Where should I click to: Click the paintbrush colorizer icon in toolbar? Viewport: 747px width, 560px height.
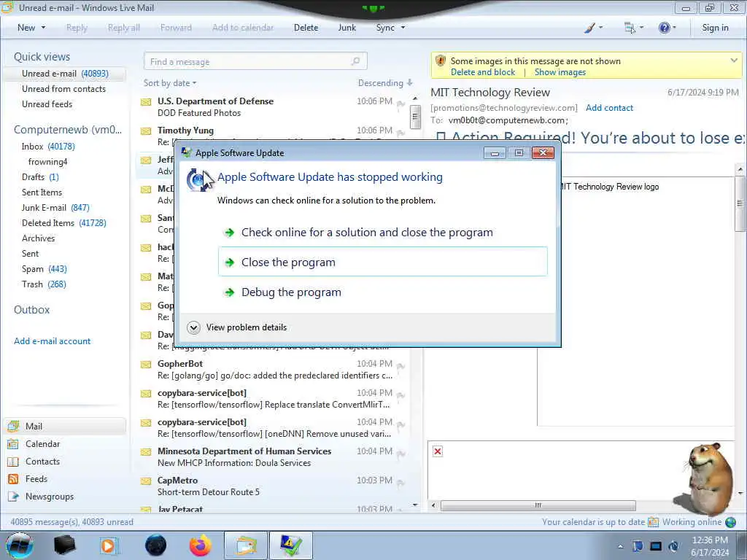pyautogui.click(x=589, y=28)
